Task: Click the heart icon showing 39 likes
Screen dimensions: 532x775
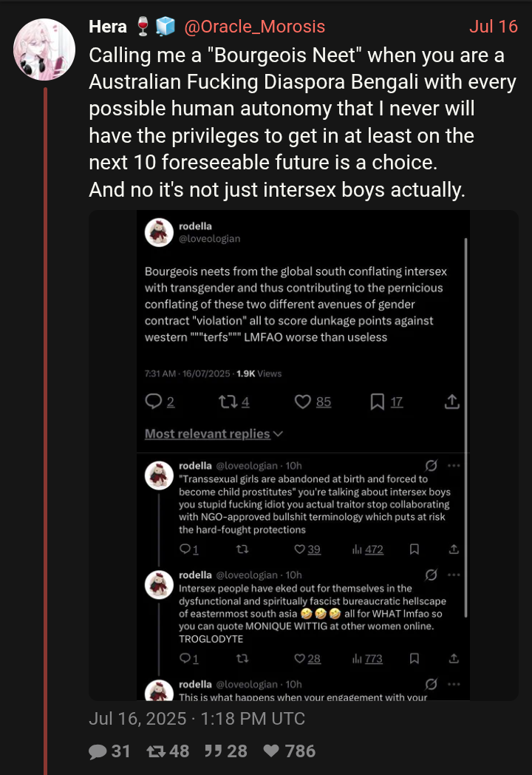Action: pyautogui.click(x=299, y=549)
